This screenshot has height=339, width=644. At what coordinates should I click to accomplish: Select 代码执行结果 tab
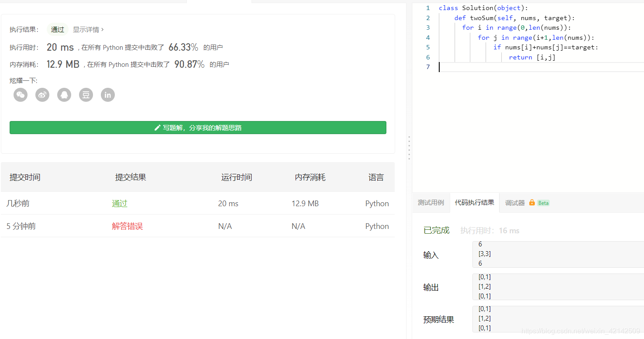[475, 203]
